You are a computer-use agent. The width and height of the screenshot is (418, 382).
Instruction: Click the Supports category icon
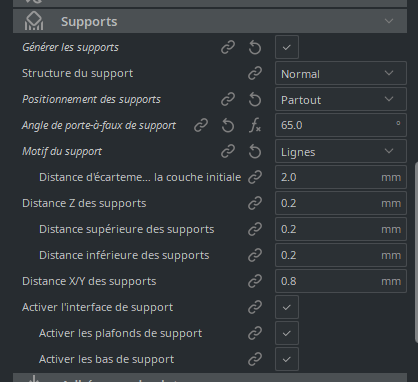pos(34,21)
